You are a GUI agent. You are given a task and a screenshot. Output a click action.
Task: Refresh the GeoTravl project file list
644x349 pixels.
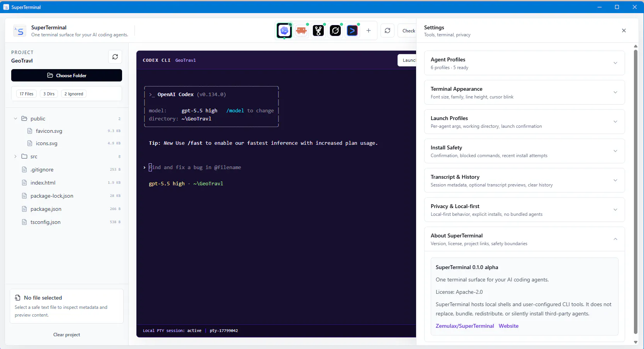[x=115, y=57]
